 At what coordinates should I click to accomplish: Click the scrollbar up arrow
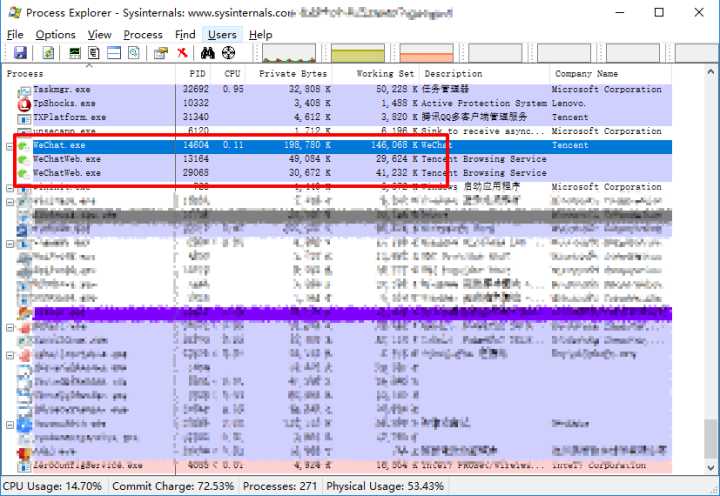pos(711,72)
